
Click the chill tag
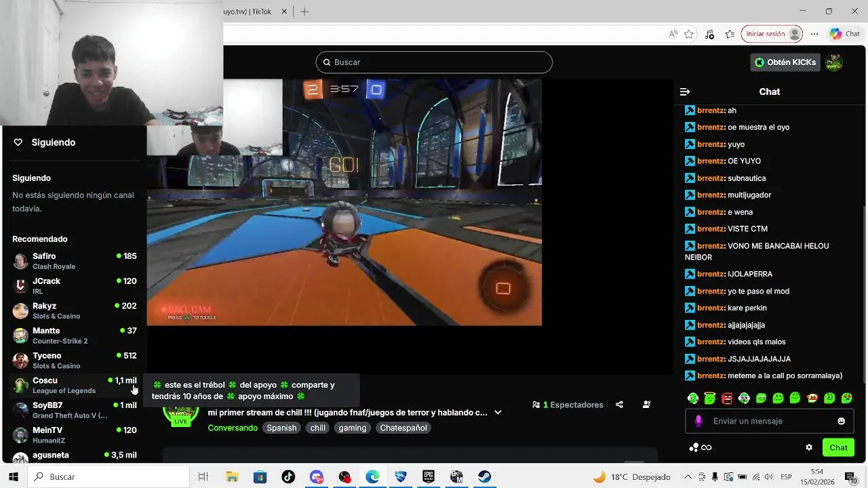317,428
